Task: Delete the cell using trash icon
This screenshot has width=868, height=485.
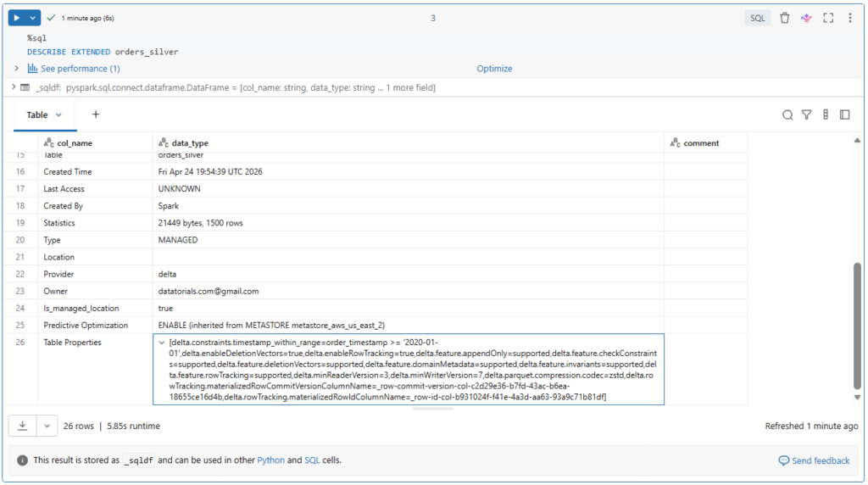Action: click(x=784, y=18)
